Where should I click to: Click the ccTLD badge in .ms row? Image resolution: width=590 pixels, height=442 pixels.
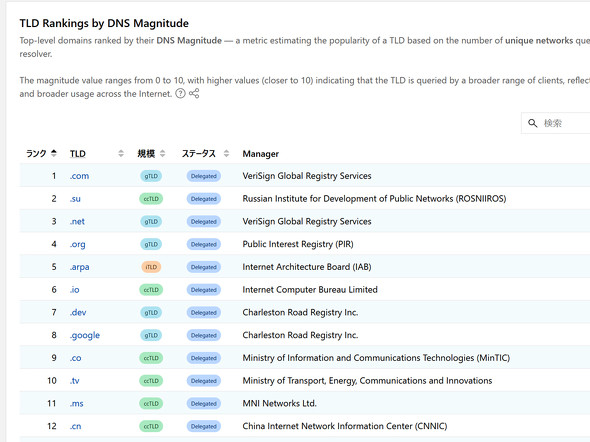tap(151, 404)
